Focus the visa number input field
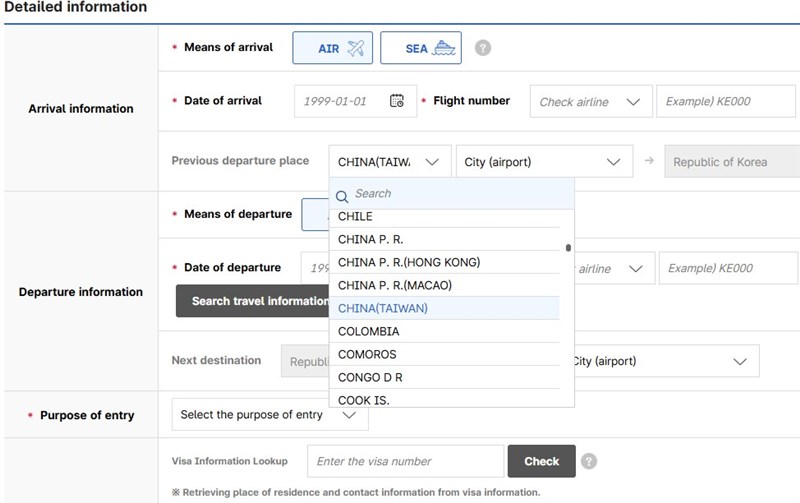The height and width of the screenshot is (503, 800). tap(405, 461)
